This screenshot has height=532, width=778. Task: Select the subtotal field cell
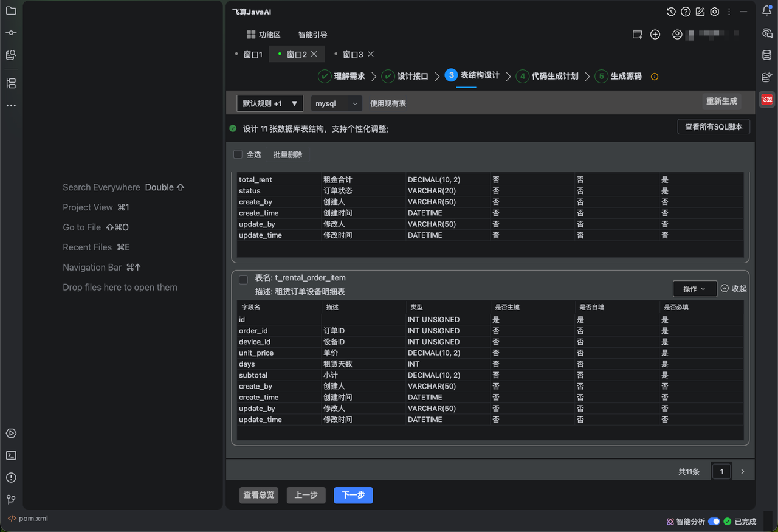[279, 375]
